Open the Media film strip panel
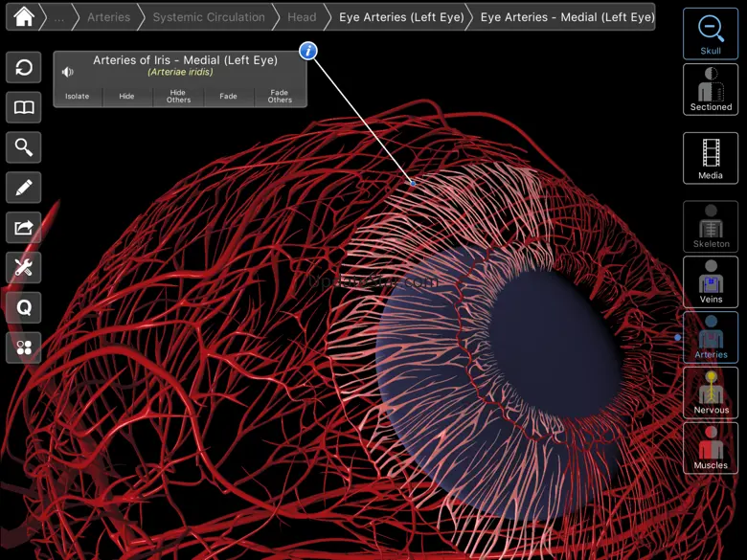The height and width of the screenshot is (560, 747). 711,158
